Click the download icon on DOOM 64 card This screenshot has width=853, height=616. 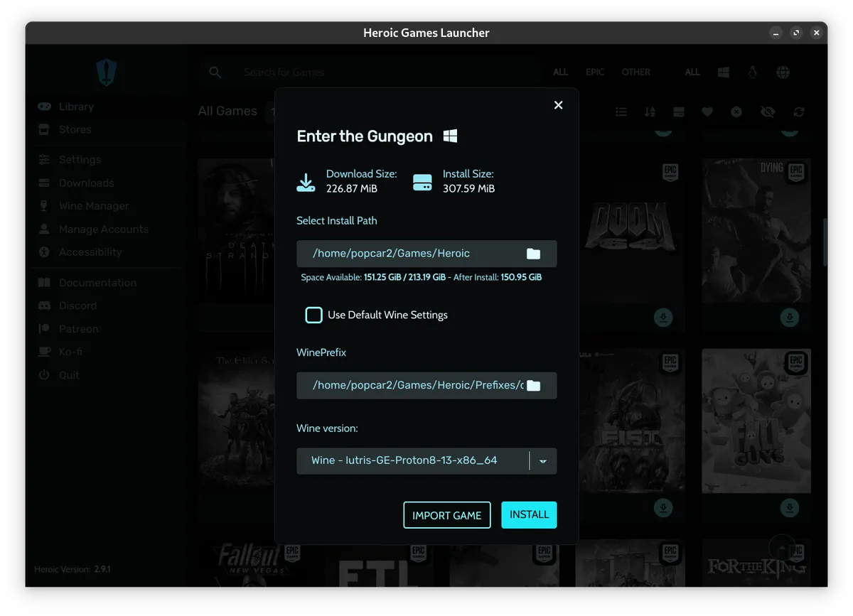(663, 318)
